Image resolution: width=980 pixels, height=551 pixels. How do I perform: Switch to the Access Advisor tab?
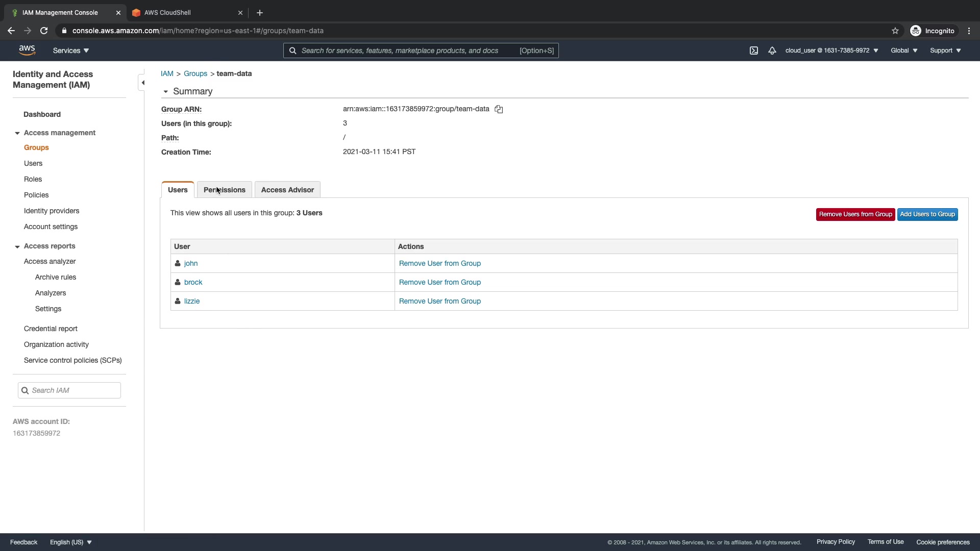[287, 190]
